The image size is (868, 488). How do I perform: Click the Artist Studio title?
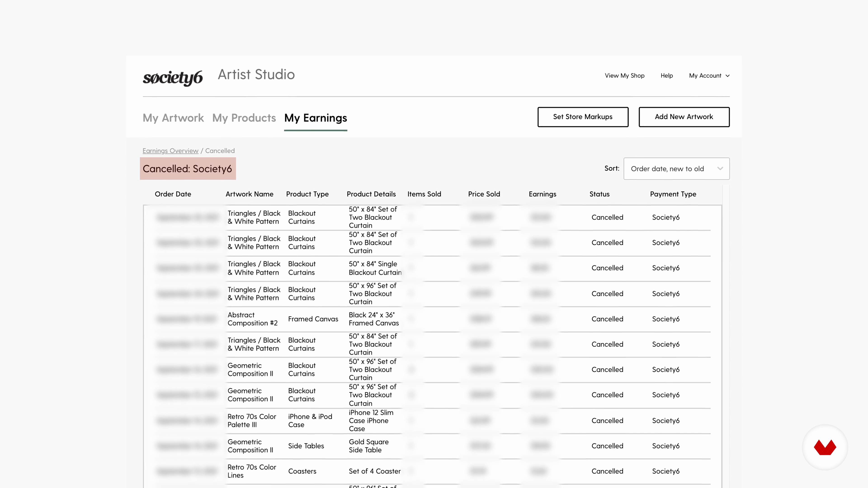pyautogui.click(x=256, y=74)
